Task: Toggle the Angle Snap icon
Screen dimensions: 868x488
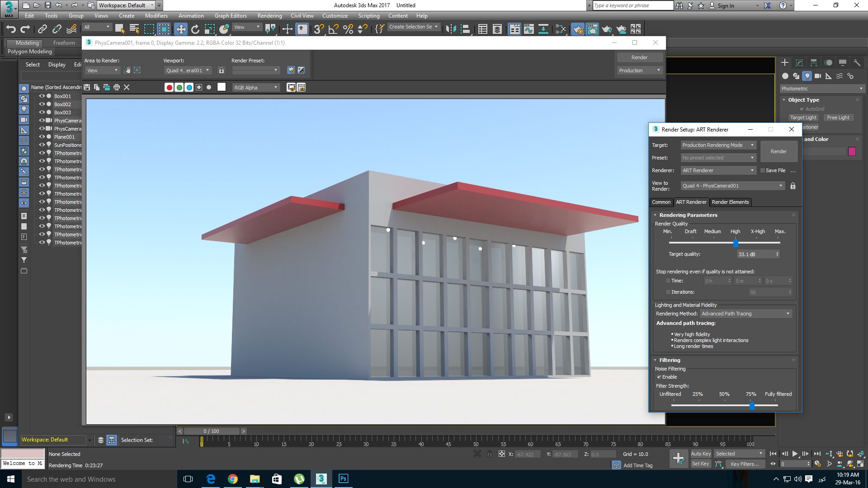Action: click(333, 29)
